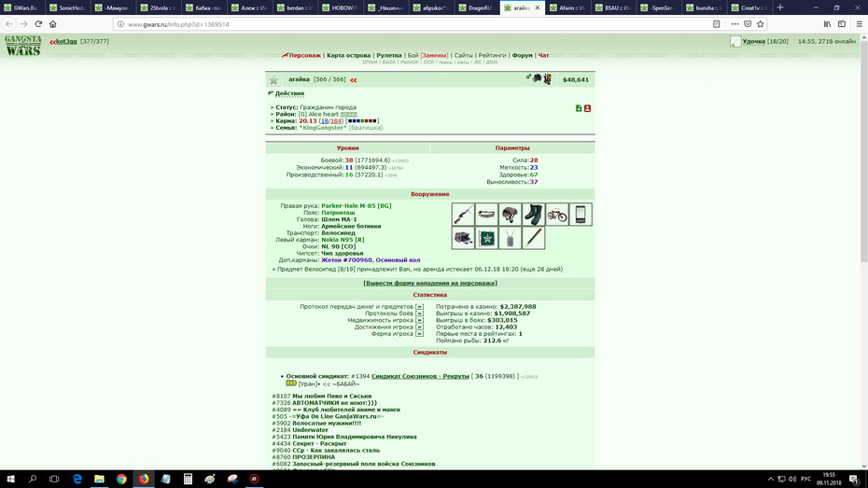868x488 pixels.
Task: Click the grey star icon beside агайка
Action: [273, 80]
